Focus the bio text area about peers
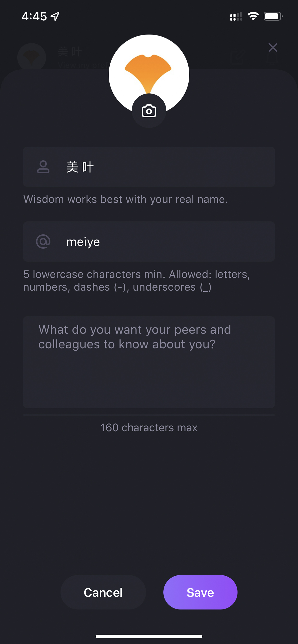 (149, 362)
